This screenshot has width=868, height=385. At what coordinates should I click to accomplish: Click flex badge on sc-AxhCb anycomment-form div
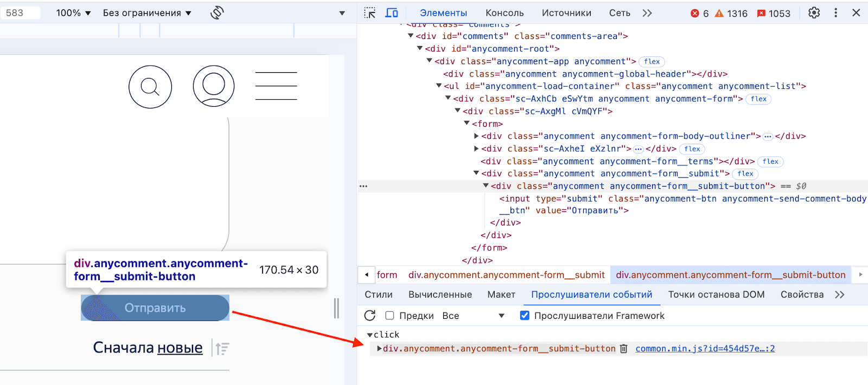[758, 99]
